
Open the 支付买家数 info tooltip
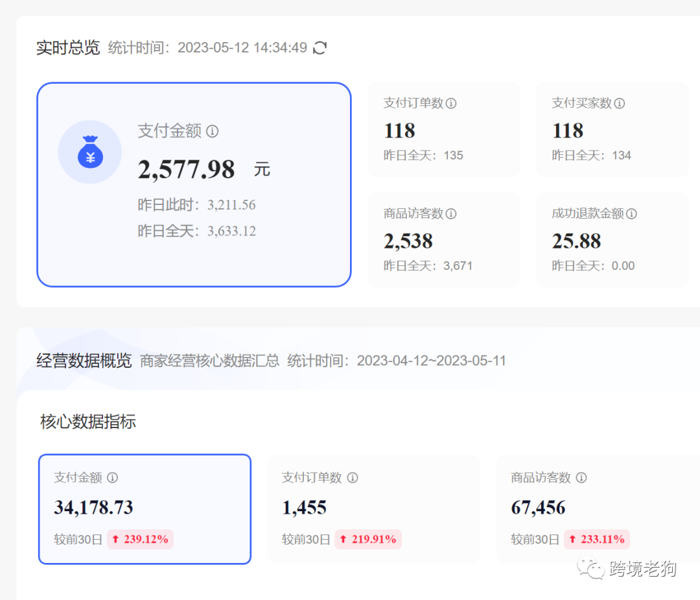[x=620, y=103]
